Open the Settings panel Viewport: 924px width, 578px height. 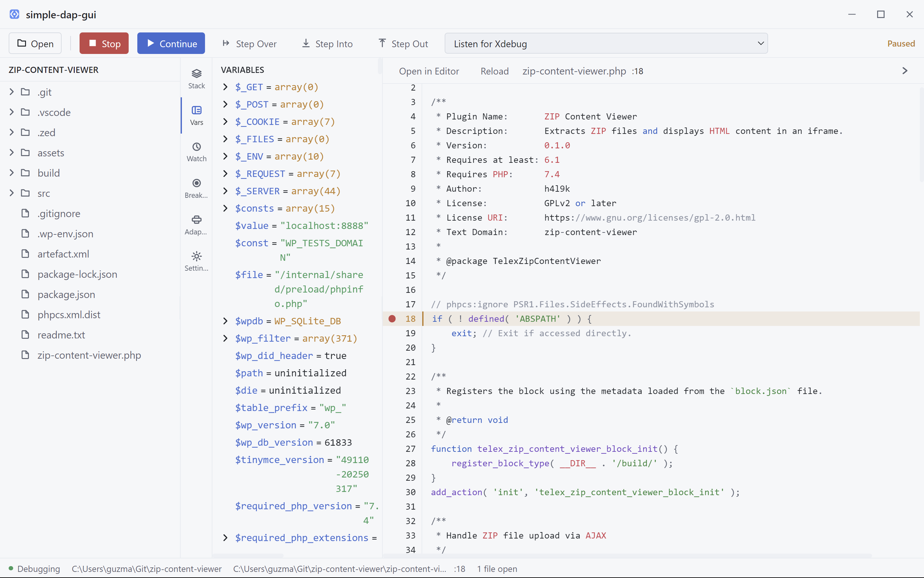196,261
